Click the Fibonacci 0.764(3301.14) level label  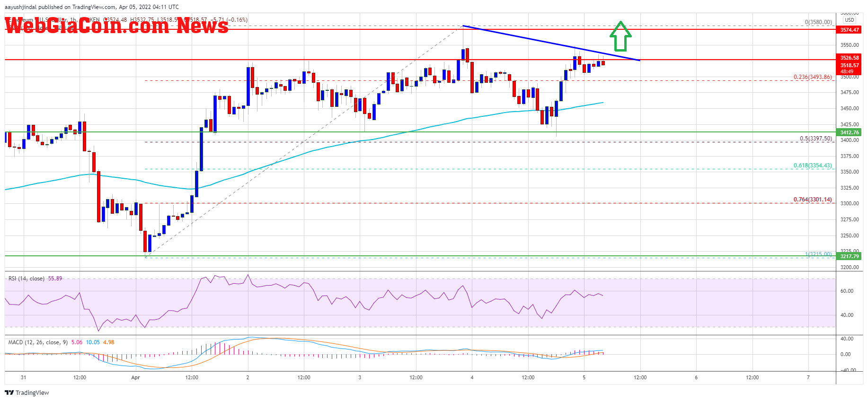coord(813,200)
